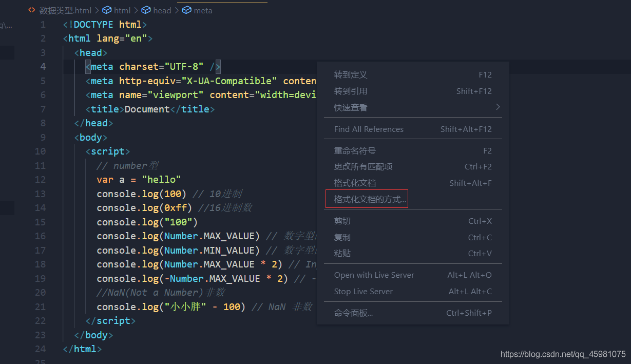Screen dimensions: 631x364
Task: Click 粘贴 to paste
Action: coord(341,253)
